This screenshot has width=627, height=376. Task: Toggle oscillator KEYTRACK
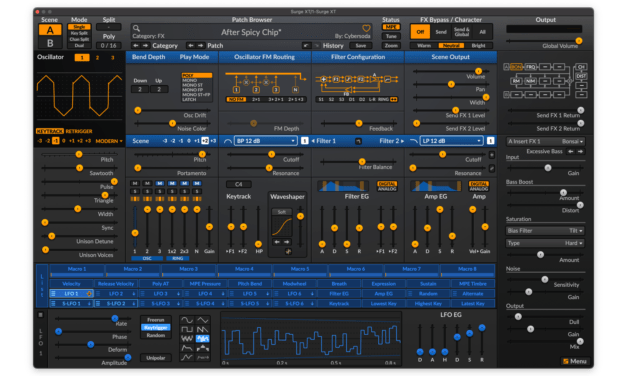50,131
